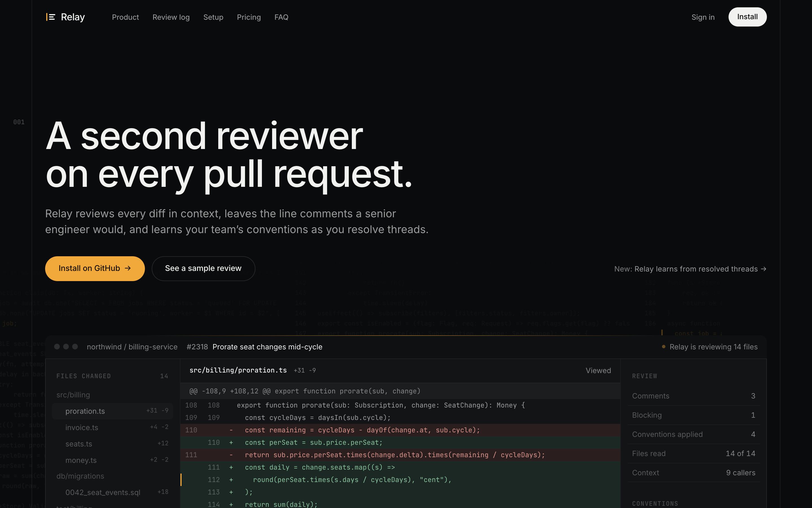Viewport: 812px width, 508px height.
Task: Click the Sign in link
Action: [703, 17]
